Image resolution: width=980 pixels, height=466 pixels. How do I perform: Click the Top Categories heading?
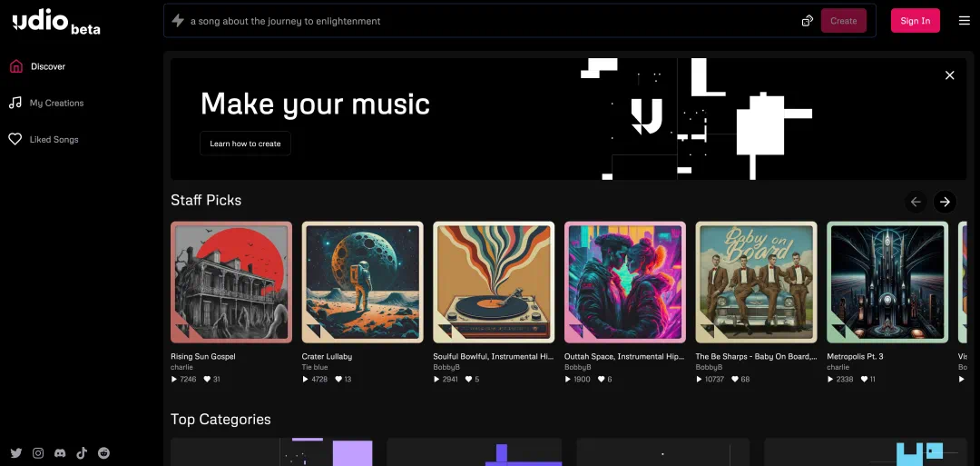pyautogui.click(x=220, y=419)
